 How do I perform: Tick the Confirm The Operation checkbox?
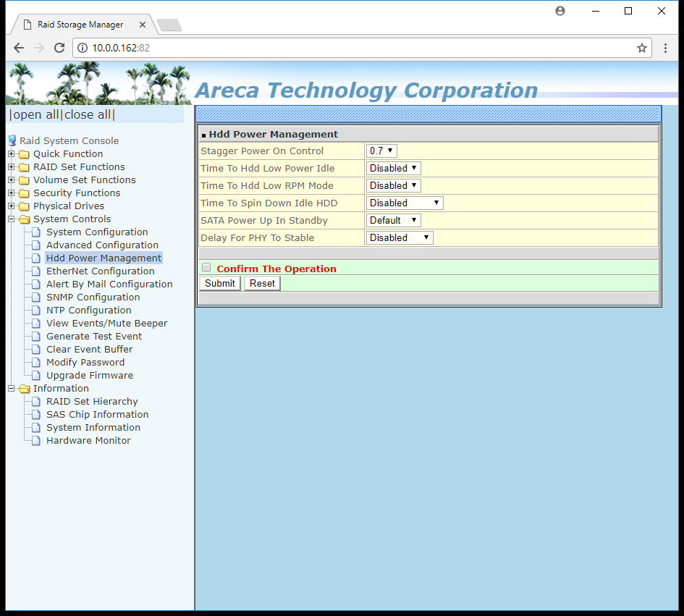206,267
